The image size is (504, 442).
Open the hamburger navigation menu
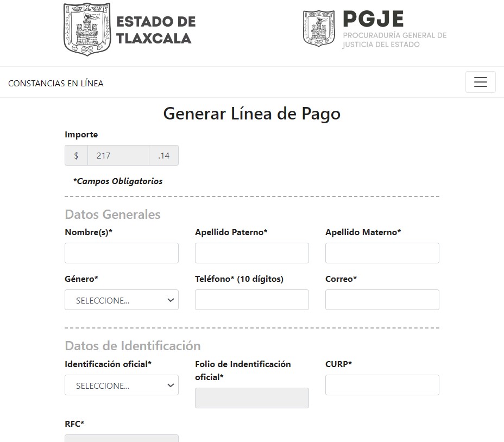tap(480, 82)
